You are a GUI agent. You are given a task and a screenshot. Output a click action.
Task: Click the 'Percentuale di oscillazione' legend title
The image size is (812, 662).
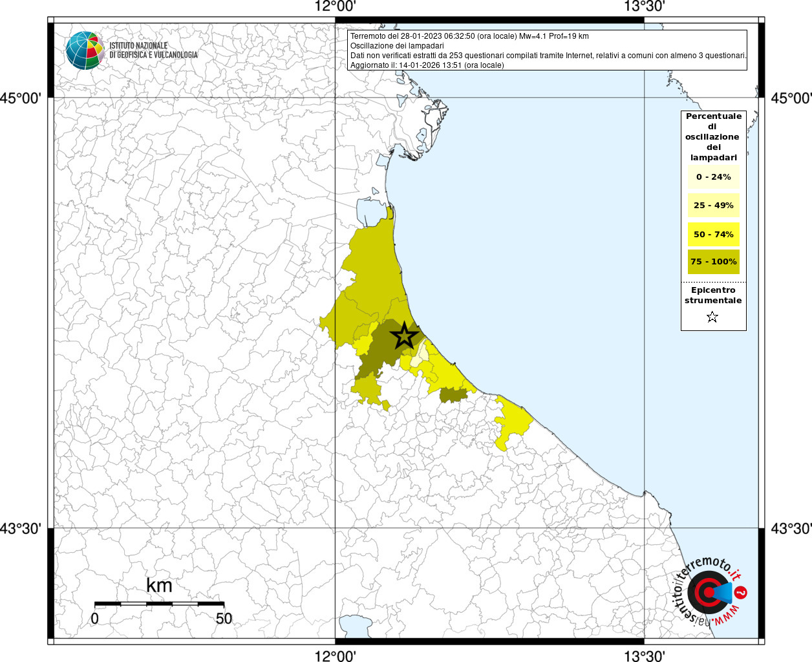[713, 136]
